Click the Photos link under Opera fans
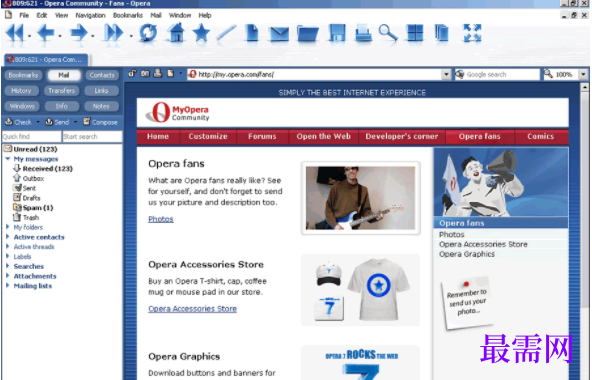592x380 pixels. pos(161,219)
